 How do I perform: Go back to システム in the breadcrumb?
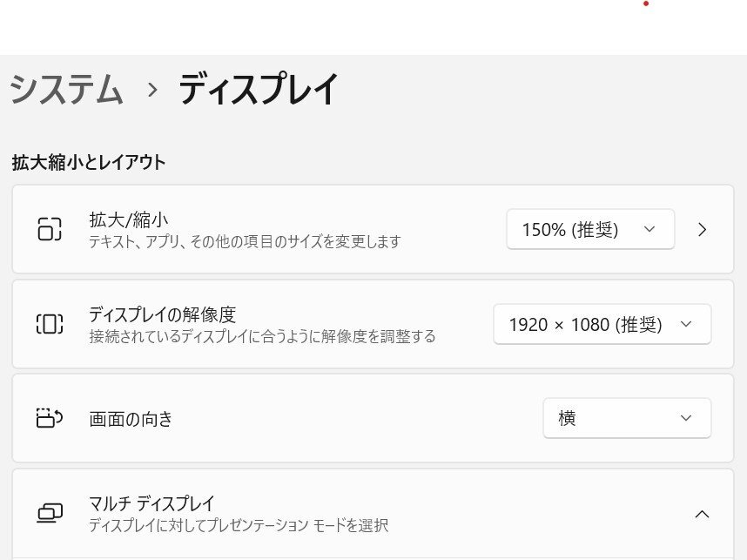click(66, 90)
